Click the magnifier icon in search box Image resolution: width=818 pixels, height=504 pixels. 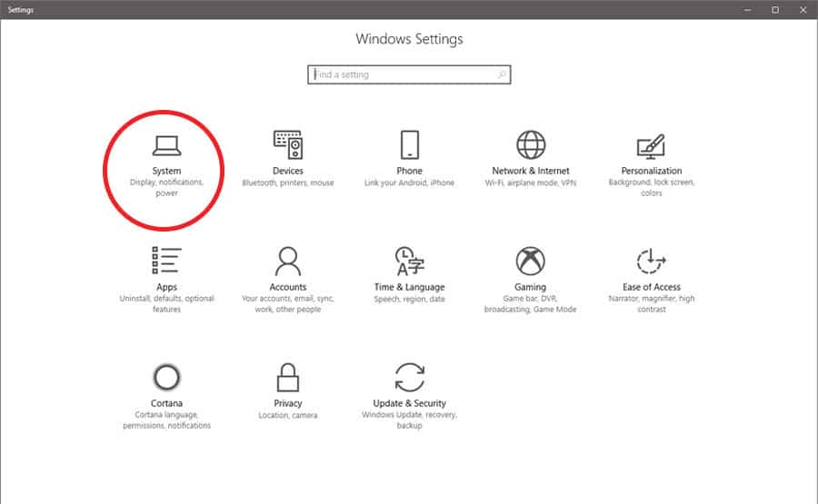501,74
